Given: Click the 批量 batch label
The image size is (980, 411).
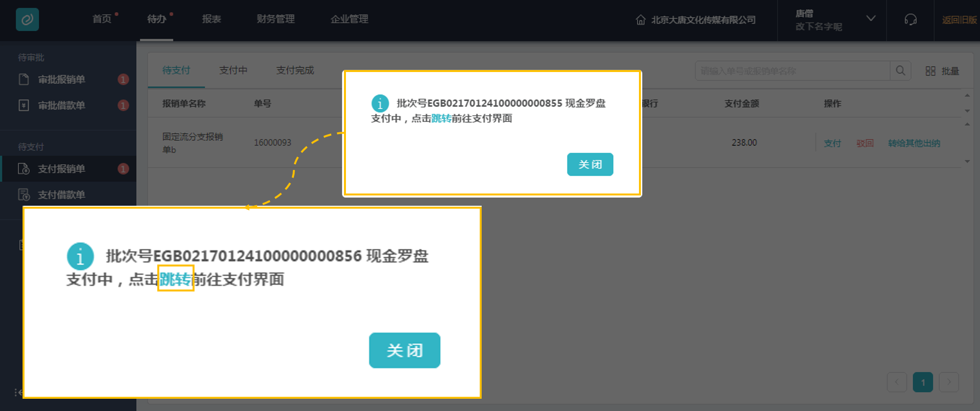Looking at the screenshot, I should click(x=950, y=71).
